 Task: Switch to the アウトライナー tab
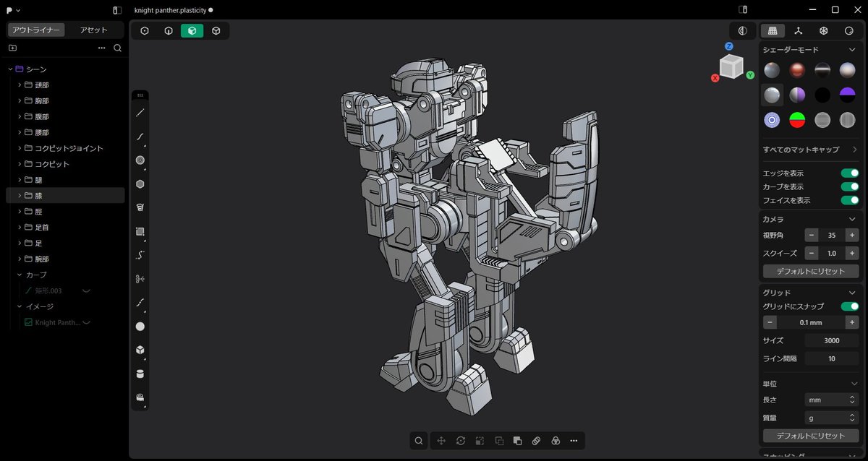[36, 30]
